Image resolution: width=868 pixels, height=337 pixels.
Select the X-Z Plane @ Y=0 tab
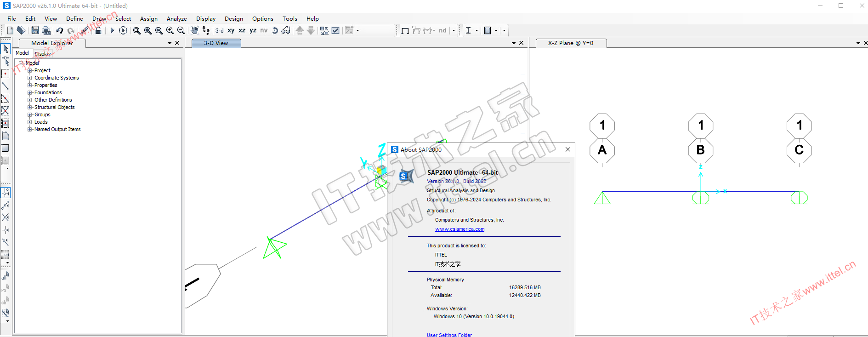click(570, 43)
